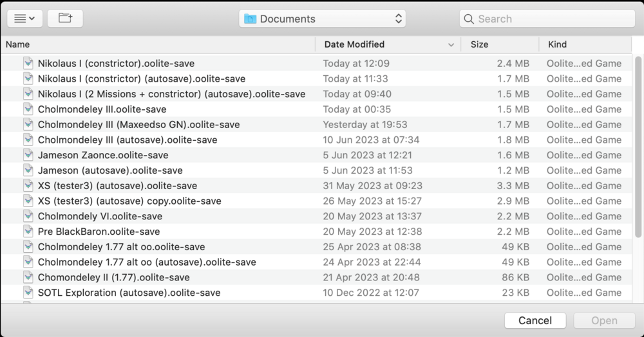The height and width of the screenshot is (337, 644).
Task: Select the Cholmondely VI.oolite-save file icon
Action: point(28,216)
